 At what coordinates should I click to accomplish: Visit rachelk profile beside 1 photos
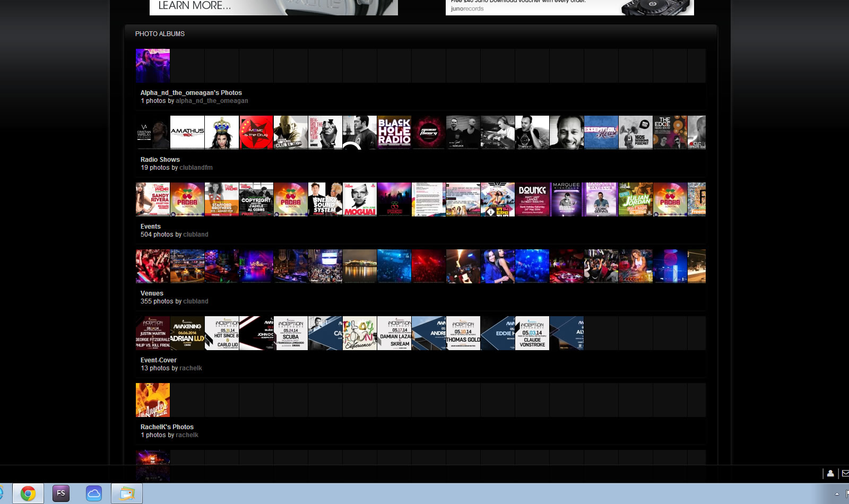(x=187, y=435)
